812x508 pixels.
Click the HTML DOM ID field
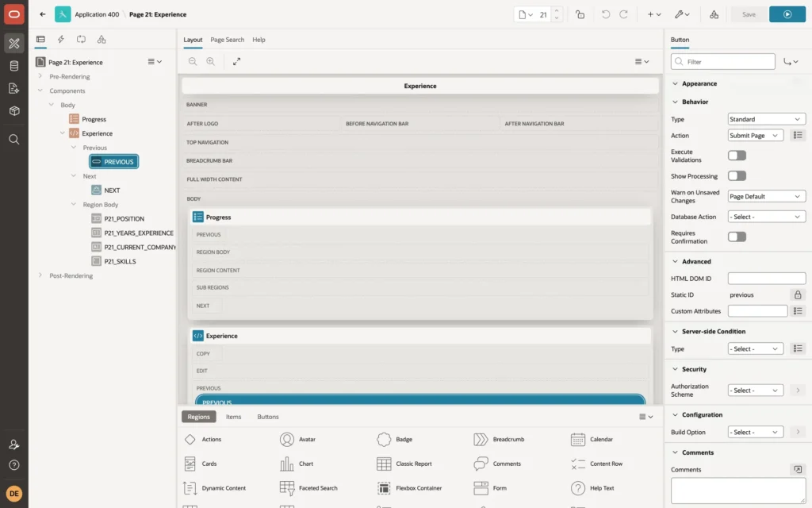(767, 279)
